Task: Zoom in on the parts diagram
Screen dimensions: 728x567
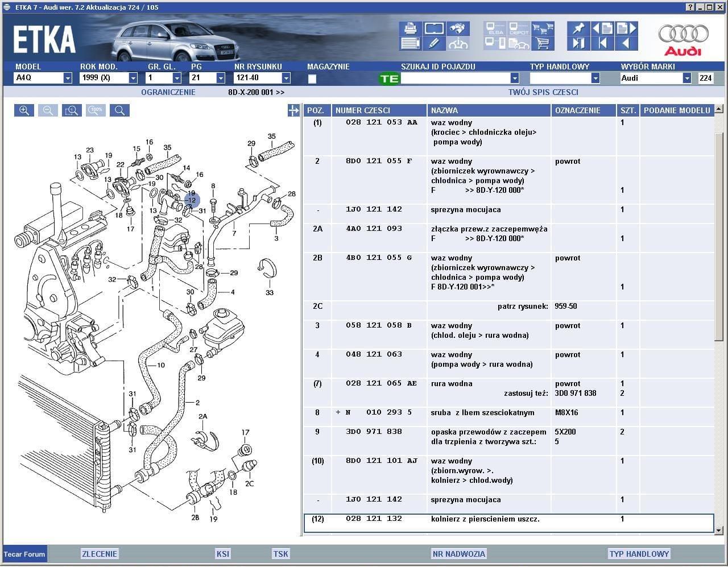Action: pyautogui.click(x=24, y=110)
